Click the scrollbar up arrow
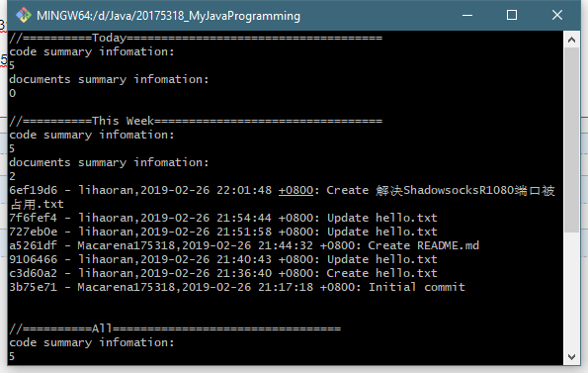 [x=571, y=40]
